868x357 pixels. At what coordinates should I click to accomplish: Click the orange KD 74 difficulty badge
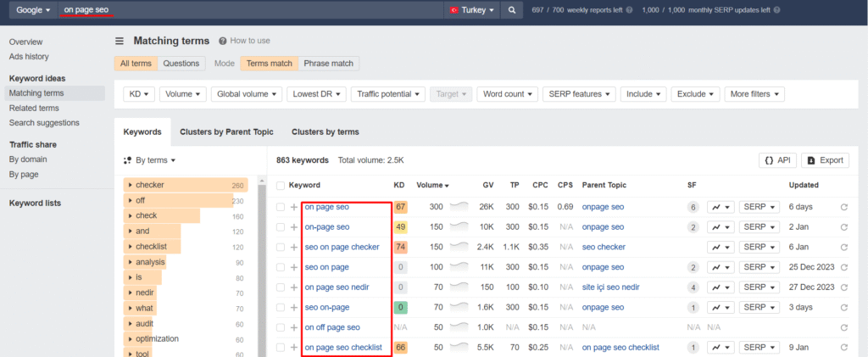click(x=400, y=248)
